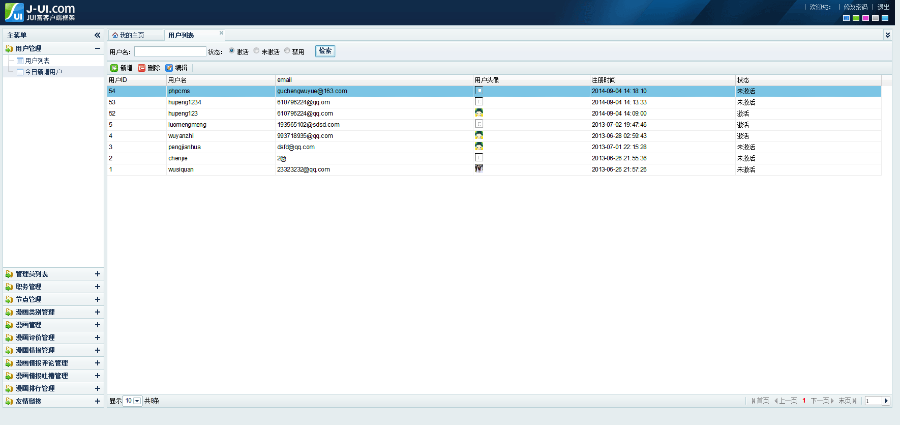Image resolution: width=900 pixels, height=425 pixels.
Task: Collapse the 用户管理 section with minus
Action: [97, 49]
